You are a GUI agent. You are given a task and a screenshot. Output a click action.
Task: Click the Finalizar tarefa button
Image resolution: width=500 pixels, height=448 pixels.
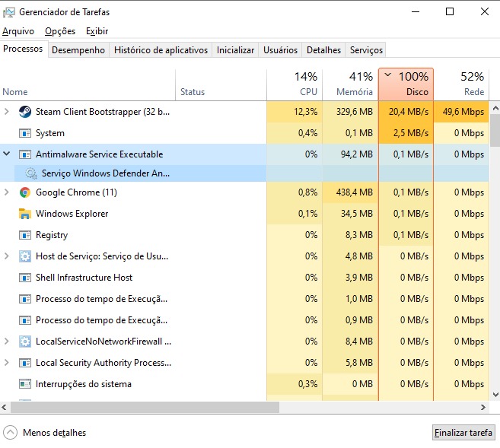click(463, 433)
